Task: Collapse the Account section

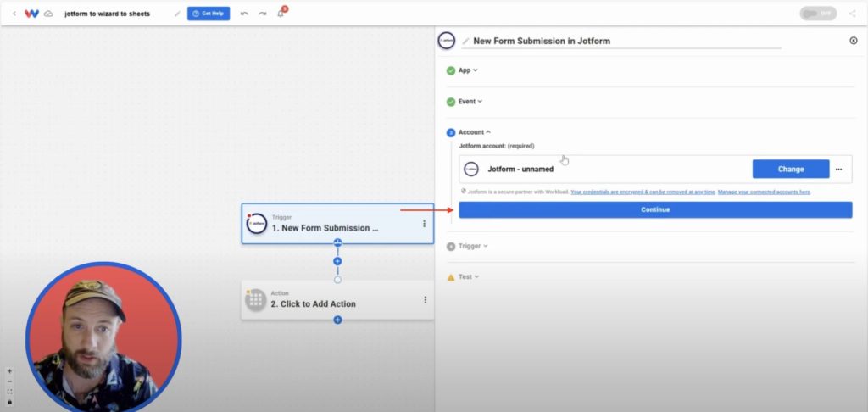Action: [x=475, y=132]
